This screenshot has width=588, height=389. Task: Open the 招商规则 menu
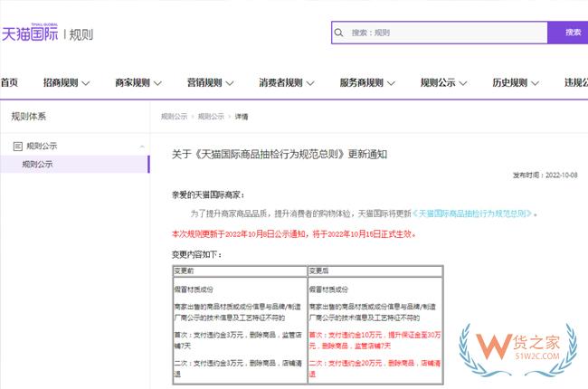61,82
